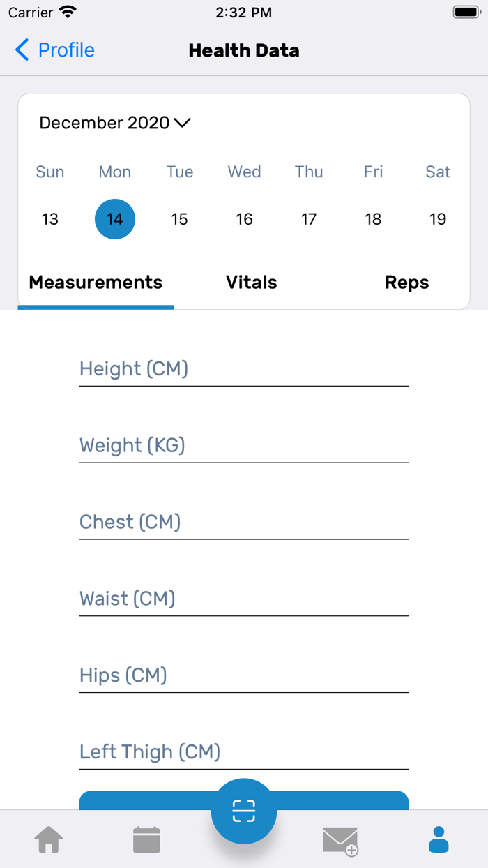Tap the central blue scan button
Screen dimensions: 488x868
pos(244,811)
